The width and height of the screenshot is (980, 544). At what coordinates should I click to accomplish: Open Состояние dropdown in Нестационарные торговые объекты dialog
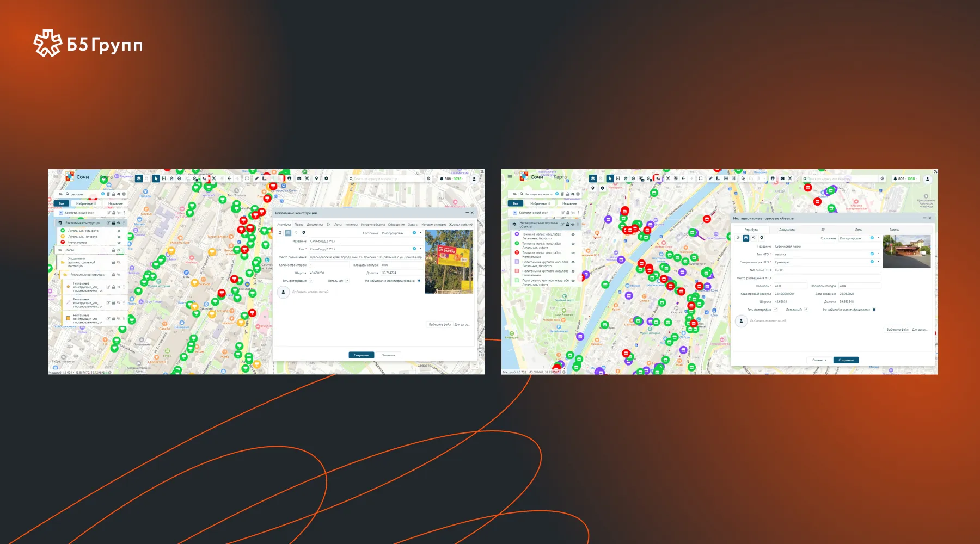pyautogui.click(x=878, y=238)
